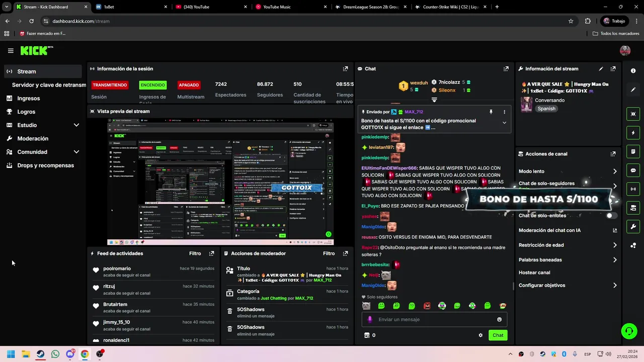
Task: Expand the chat leaderboard with the down arrow
Action: (434, 100)
